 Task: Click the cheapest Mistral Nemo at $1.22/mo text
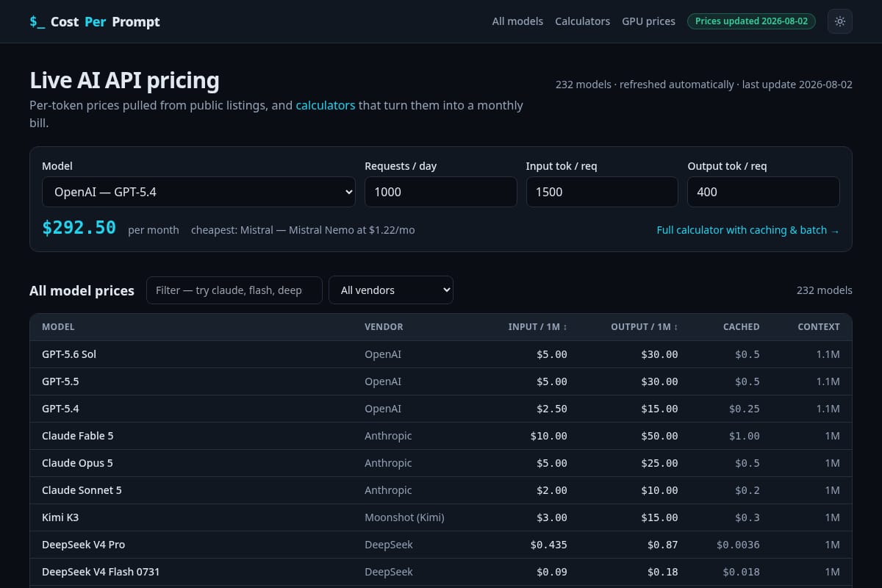pyautogui.click(x=303, y=230)
